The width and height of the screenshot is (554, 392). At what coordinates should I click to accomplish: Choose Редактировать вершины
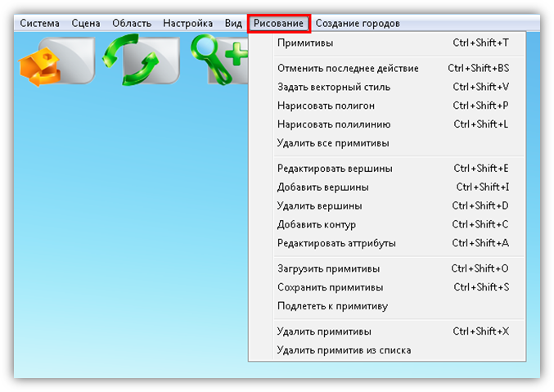335,169
